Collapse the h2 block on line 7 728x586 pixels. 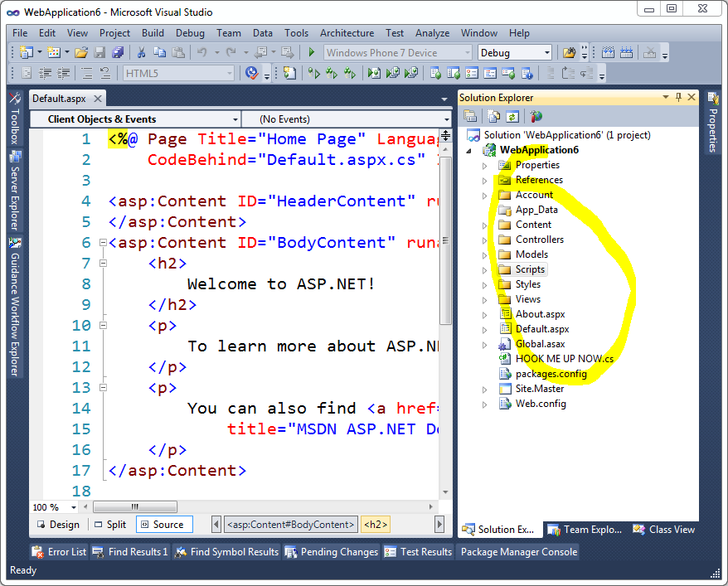click(x=103, y=263)
